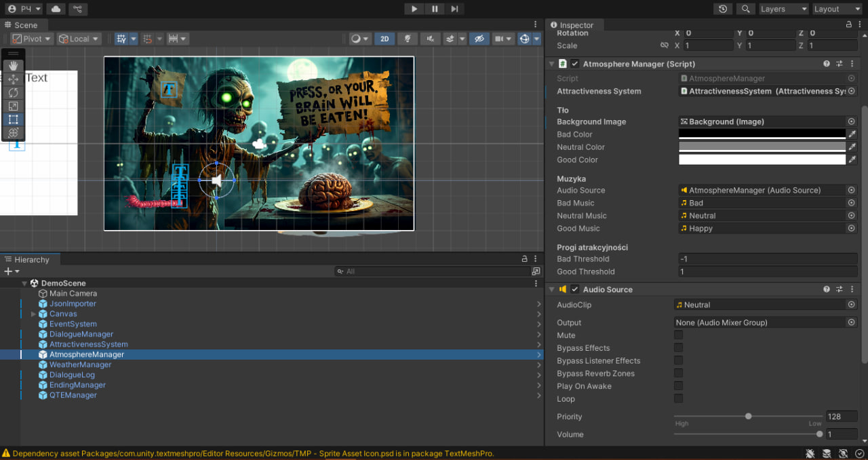Click the Play button
868x460 pixels.
click(x=414, y=9)
